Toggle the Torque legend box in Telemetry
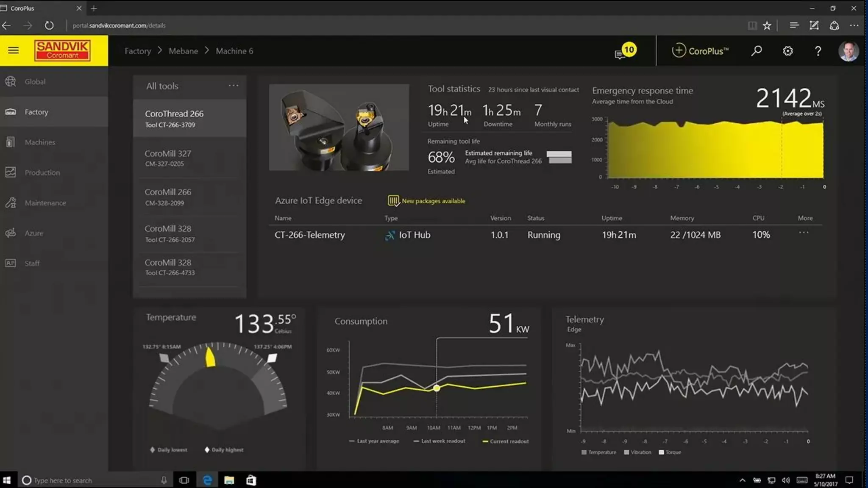 click(661, 452)
